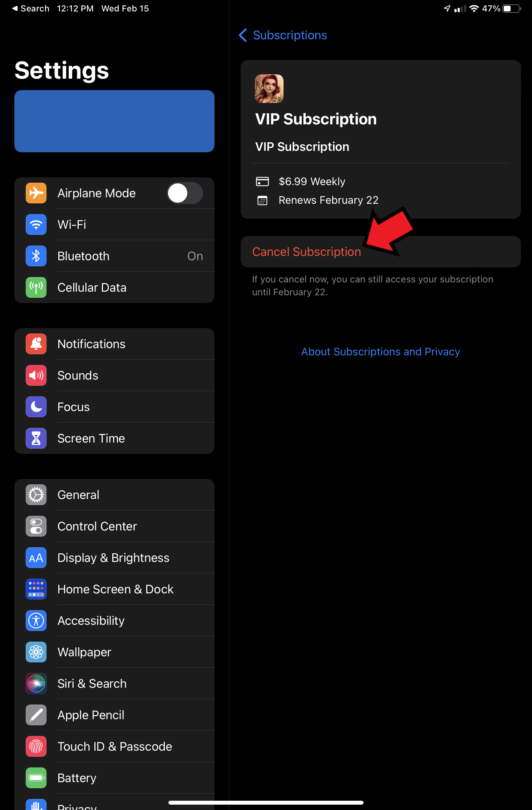Tap the Wi-Fi settings icon
This screenshot has width=532, height=810.
36,224
